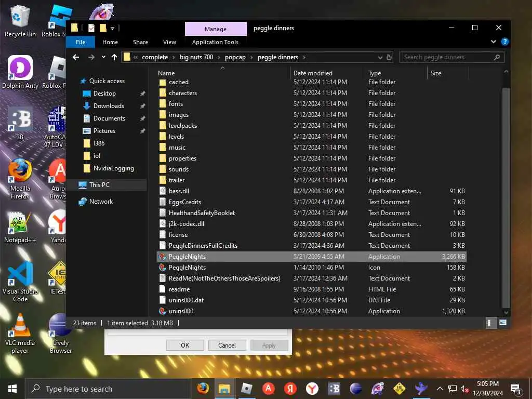This screenshot has height=399, width=532.
Task: Open Firefox from the taskbar
Action: 203,389
